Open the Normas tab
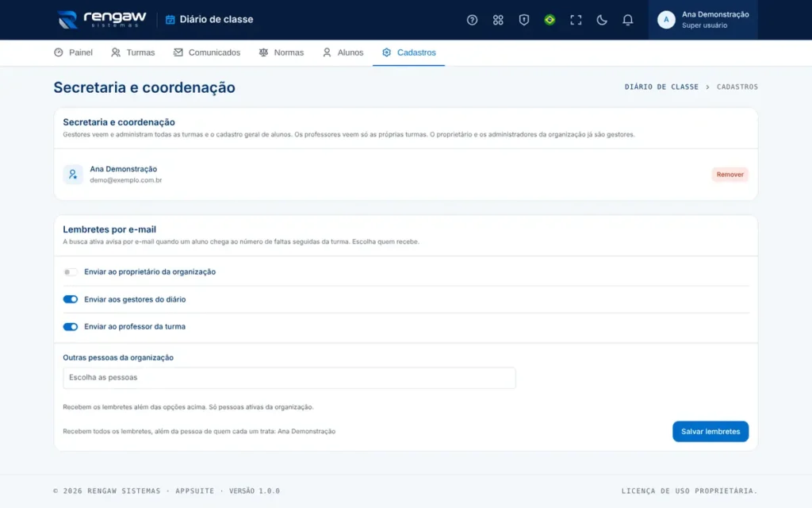Viewport: 812px width, 508px height. tap(282, 52)
